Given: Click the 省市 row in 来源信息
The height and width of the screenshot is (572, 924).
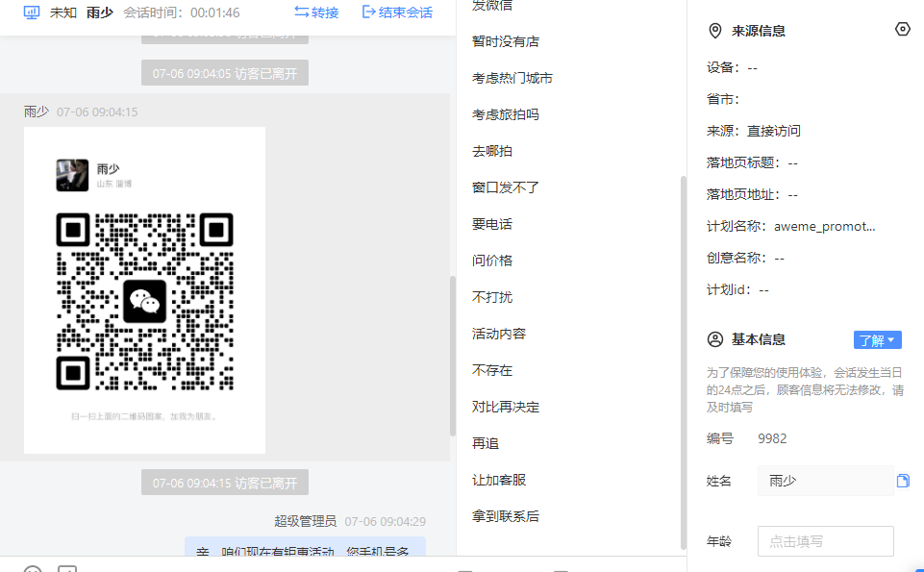Looking at the screenshot, I should [x=723, y=99].
